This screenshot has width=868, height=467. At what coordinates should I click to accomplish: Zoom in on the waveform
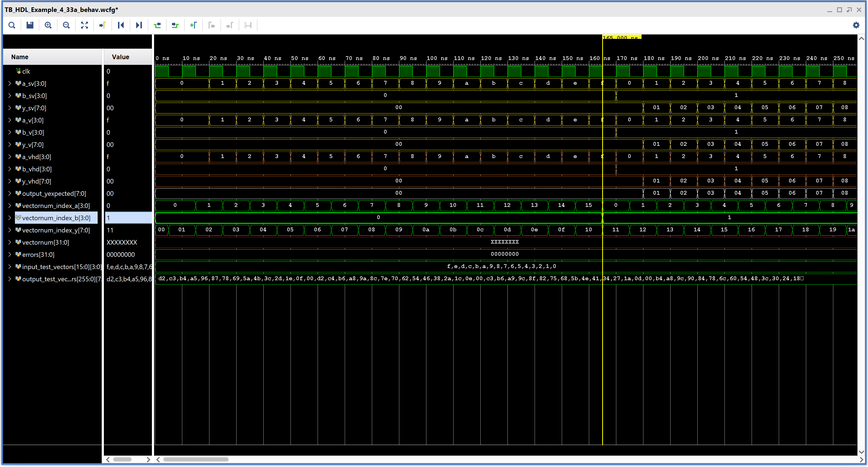[x=48, y=25]
